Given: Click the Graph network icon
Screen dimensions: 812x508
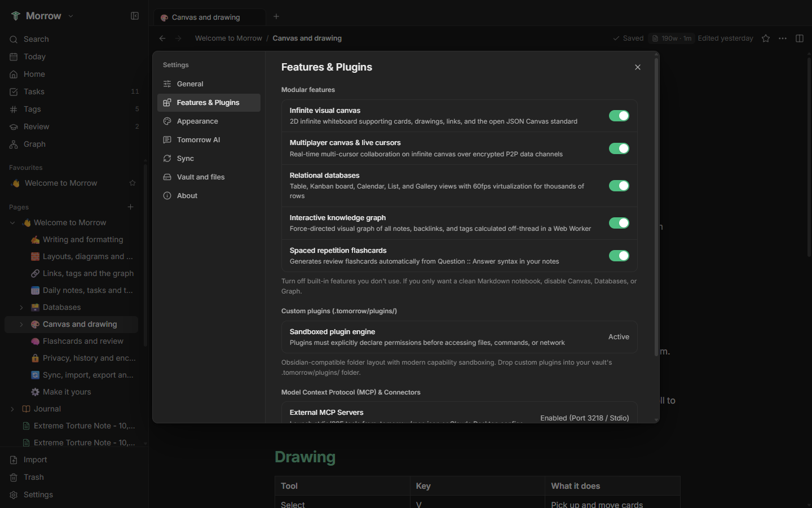Looking at the screenshot, I should 14,144.
